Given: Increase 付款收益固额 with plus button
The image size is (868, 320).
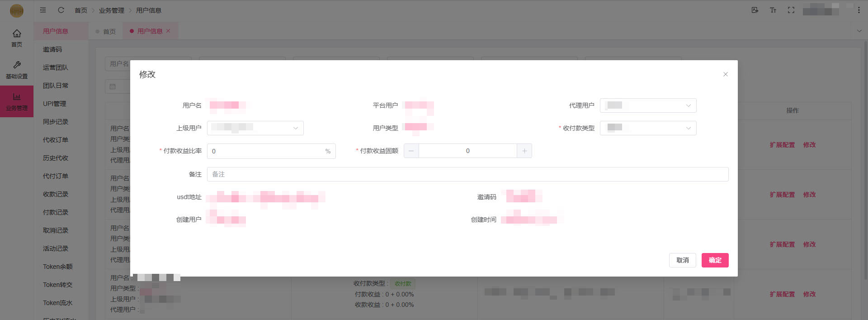Looking at the screenshot, I should (x=524, y=151).
